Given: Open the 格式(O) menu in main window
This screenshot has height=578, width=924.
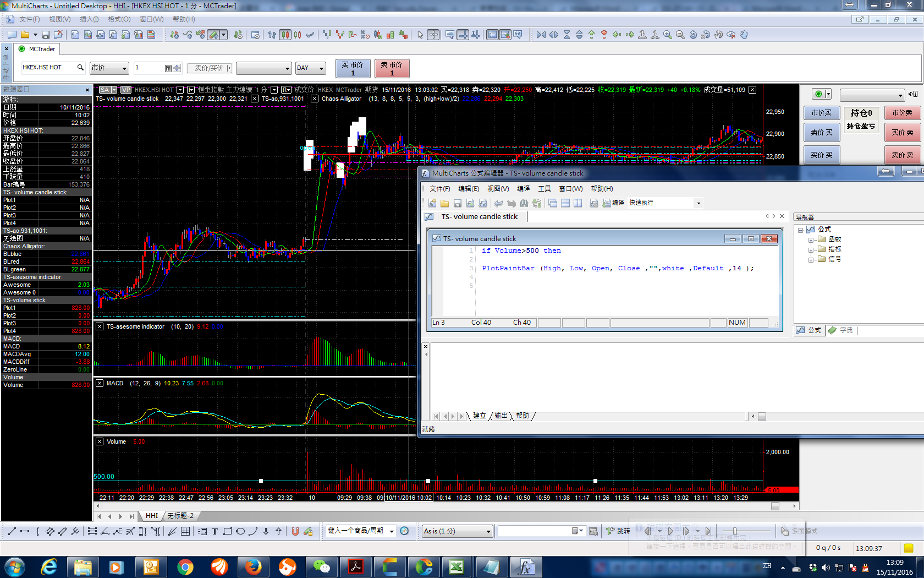Looking at the screenshot, I should (119, 19).
